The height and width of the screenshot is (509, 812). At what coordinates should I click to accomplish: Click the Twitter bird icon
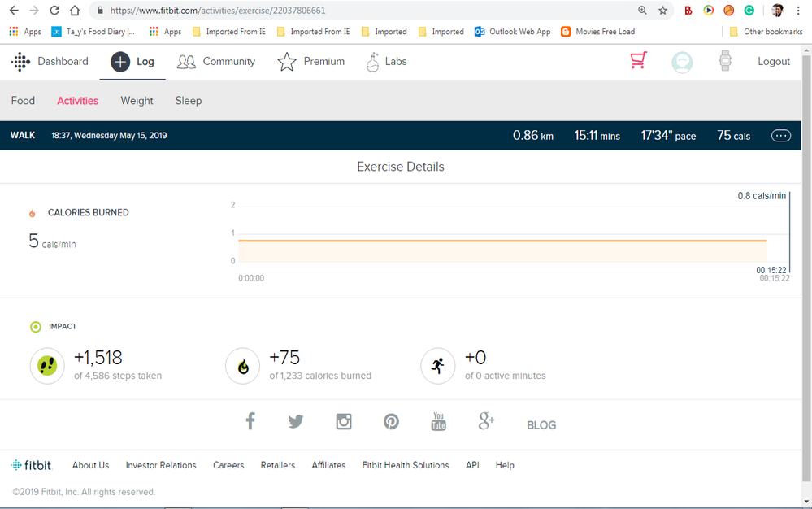tap(296, 421)
